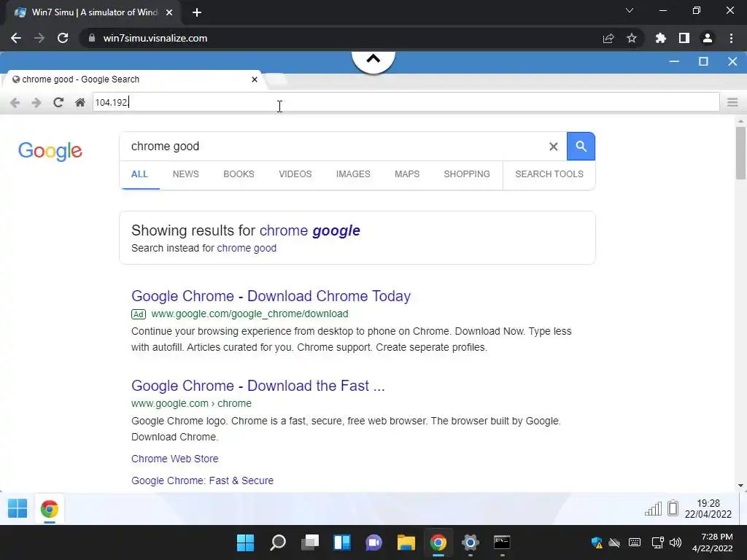Click the Google logo
Screen dimensions: 747x560
click(50, 151)
